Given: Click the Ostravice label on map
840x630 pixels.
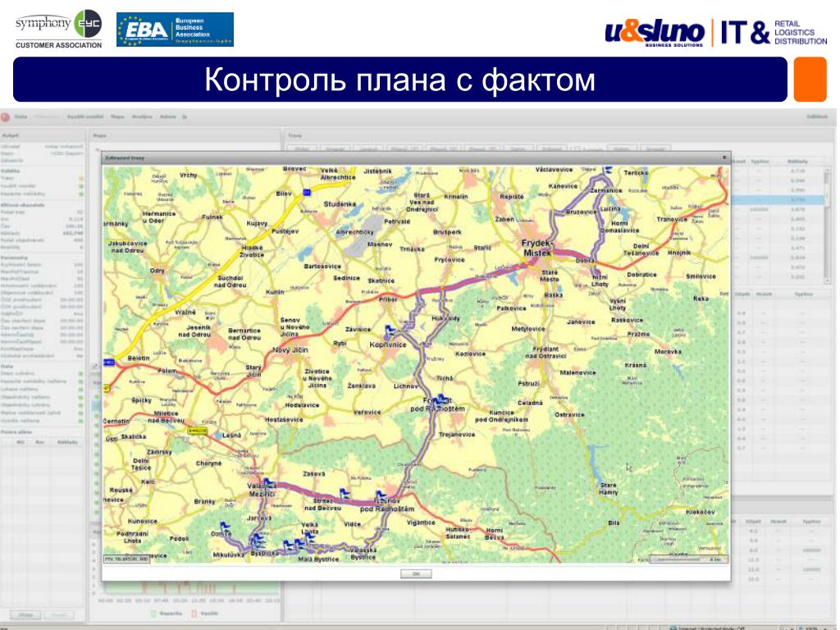Looking at the screenshot, I should [x=569, y=414].
